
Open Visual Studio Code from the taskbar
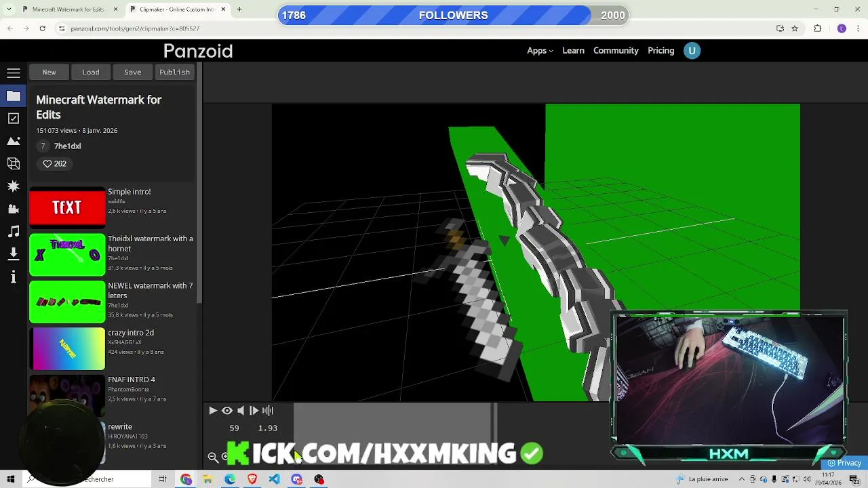274,479
